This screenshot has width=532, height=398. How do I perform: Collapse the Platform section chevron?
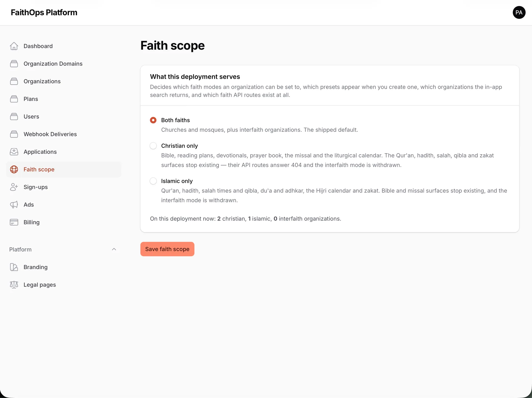(x=114, y=249)
